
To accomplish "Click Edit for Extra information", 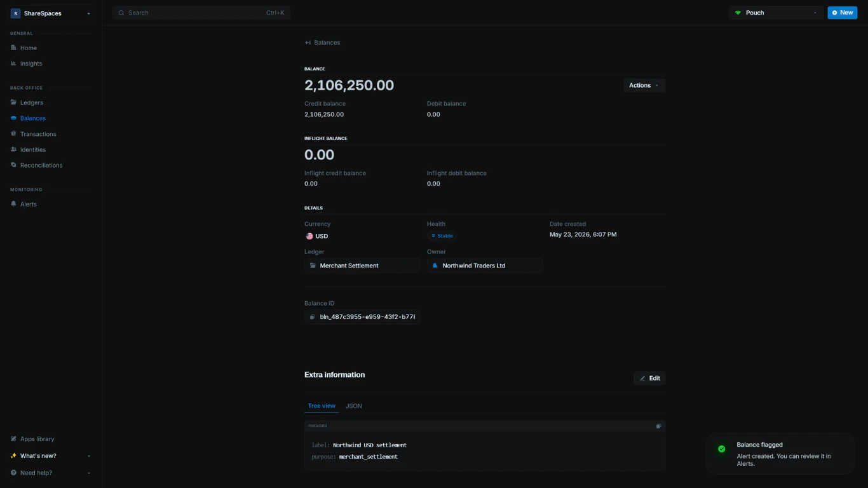I will point(649,378).
